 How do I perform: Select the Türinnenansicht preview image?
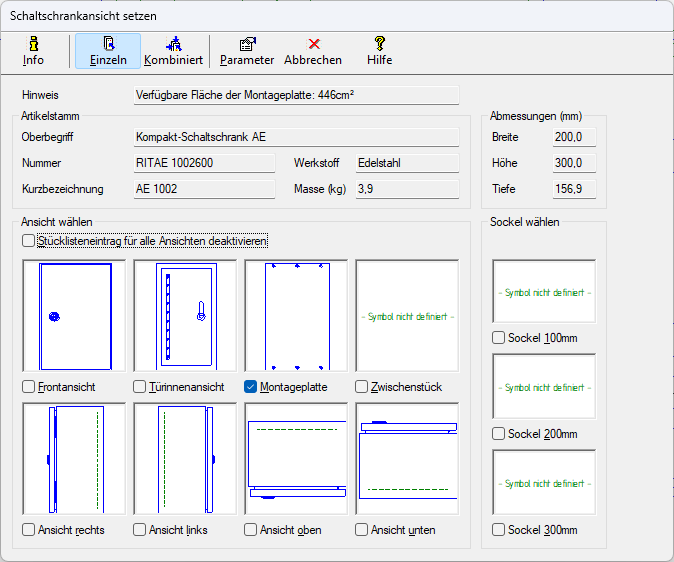[x=185, y=316]
